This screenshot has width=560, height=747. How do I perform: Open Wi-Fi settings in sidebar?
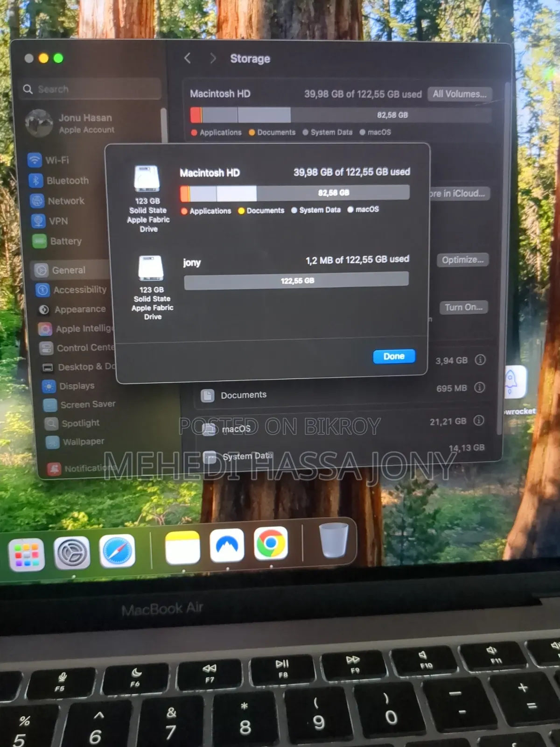pos(49,160)
